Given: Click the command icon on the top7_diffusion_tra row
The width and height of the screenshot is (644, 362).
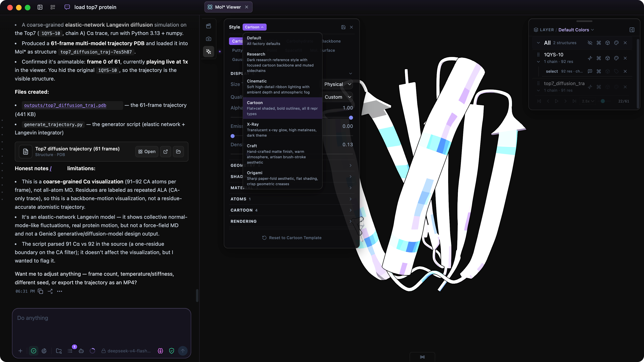Looking at the screenshot, I should coord(598,87).
